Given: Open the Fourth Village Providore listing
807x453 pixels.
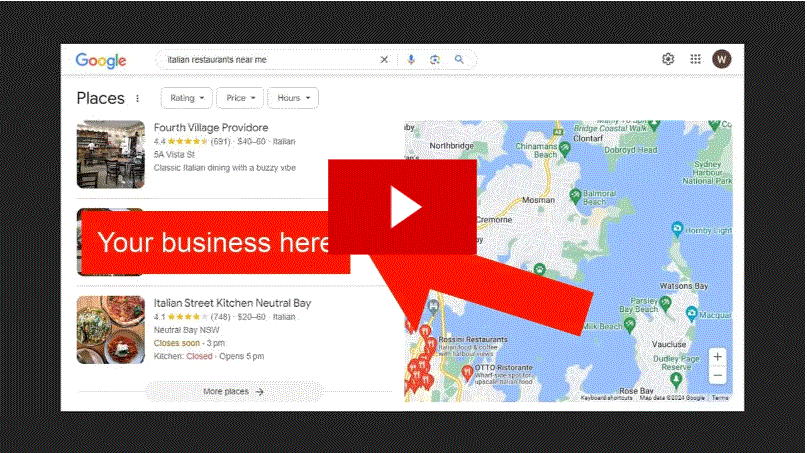Looking at the screenshot, I should pos(211,128).
